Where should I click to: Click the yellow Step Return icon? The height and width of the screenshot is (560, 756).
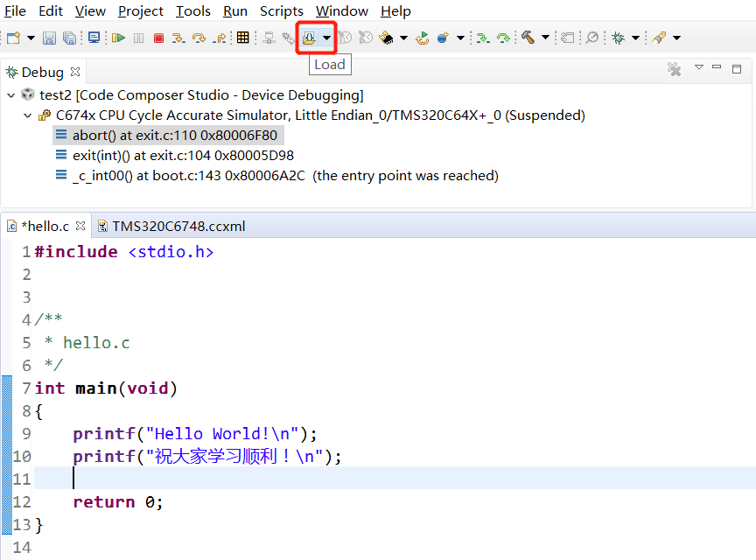click(220, 38)
